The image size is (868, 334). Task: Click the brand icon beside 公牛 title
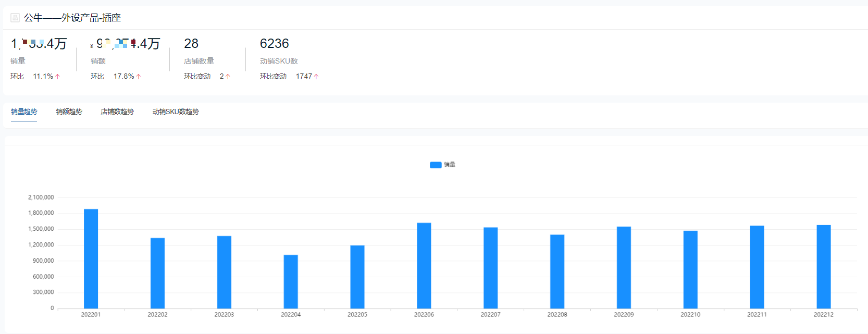[x=15, y=18]
